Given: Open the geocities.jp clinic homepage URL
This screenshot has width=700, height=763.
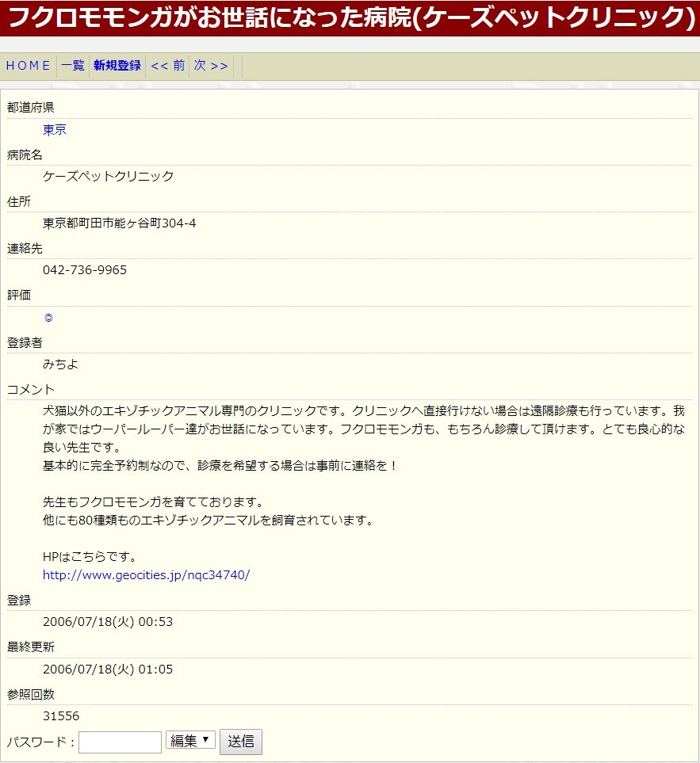Looking at the screenshot, I should [146, 575].
